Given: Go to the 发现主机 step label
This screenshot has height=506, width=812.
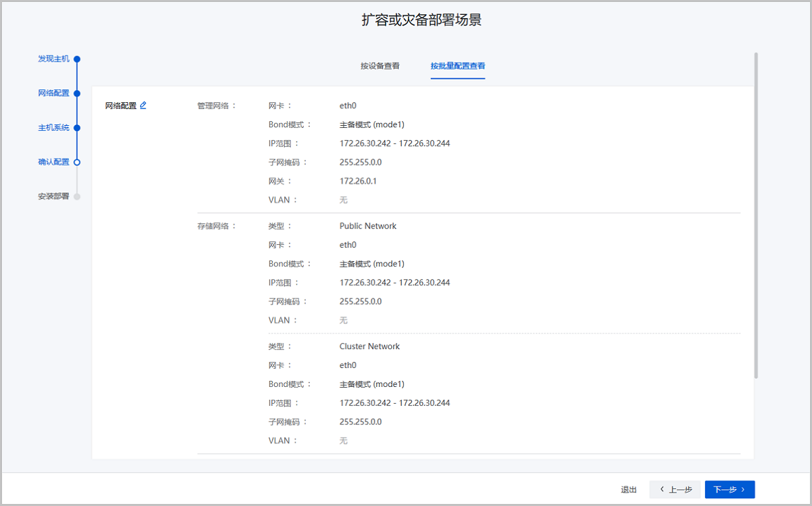Looking at the screenshot, I should [x=53, y=59].
